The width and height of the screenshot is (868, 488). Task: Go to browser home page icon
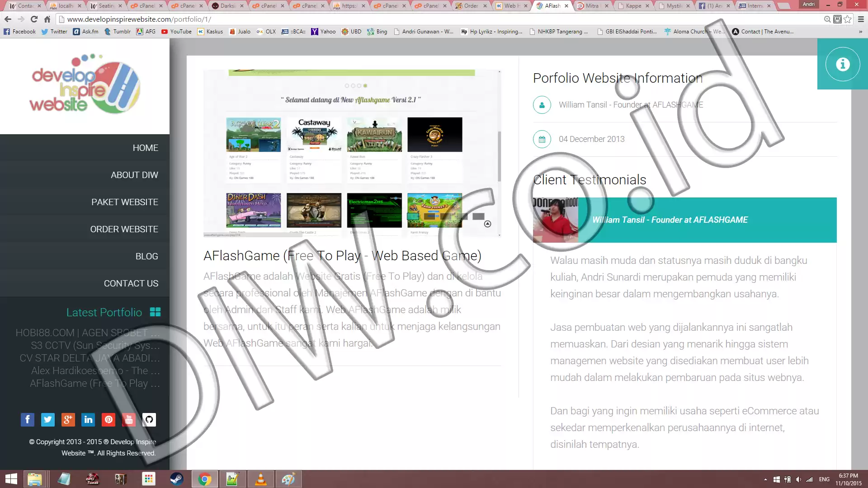47,19
